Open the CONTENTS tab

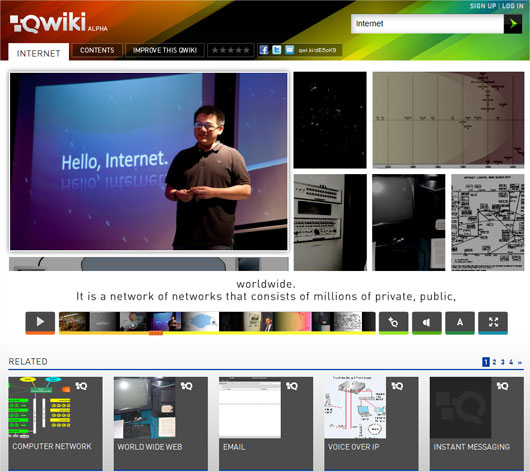[97, 50]
